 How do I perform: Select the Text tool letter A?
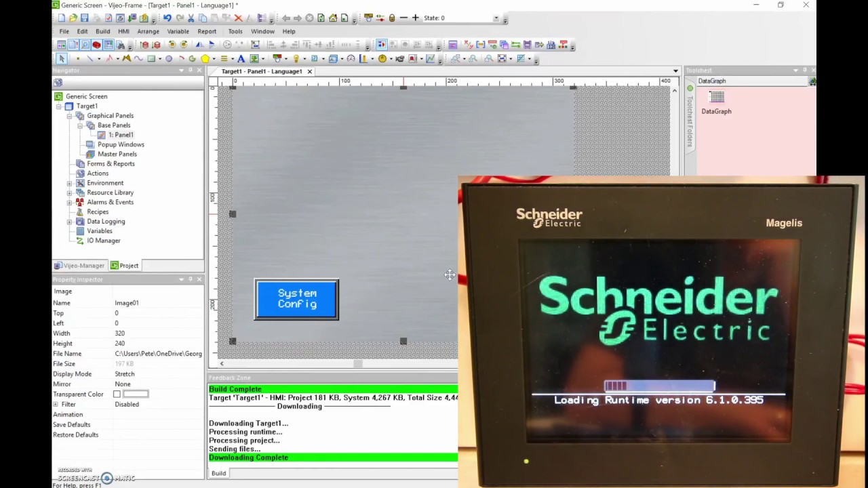point(241,59)
